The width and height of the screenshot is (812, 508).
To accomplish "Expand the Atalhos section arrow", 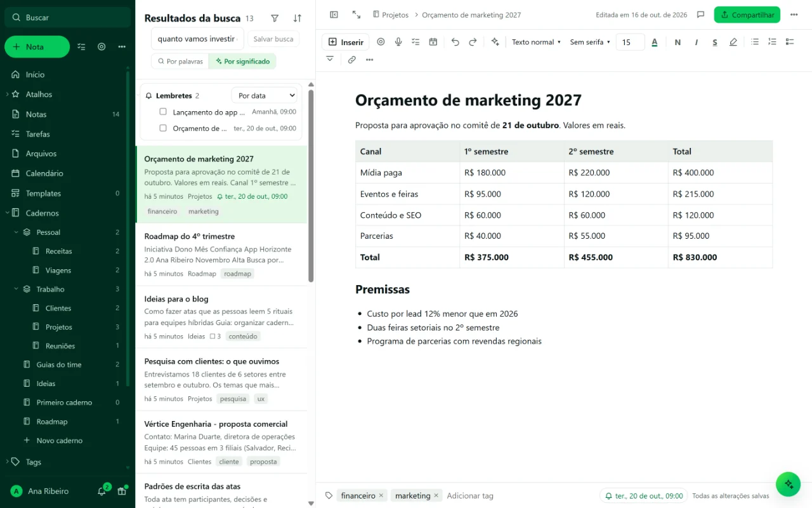I will (7, 95).
